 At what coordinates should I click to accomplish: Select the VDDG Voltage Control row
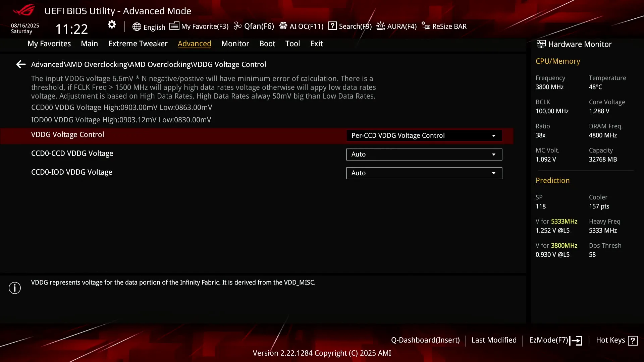[x=257, y=136]
